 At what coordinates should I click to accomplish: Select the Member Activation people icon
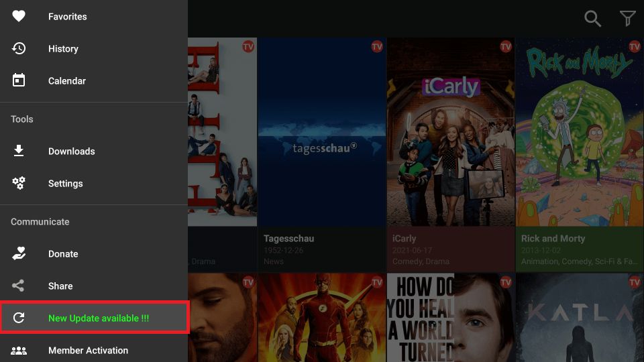tap(19, 351)
